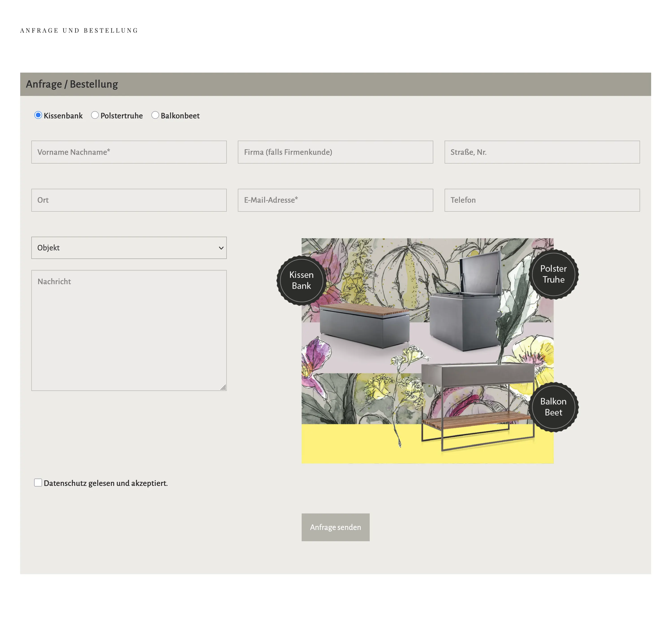
Task: Click the Nachricht textarea resize handle
Action: tap(224, 388)
